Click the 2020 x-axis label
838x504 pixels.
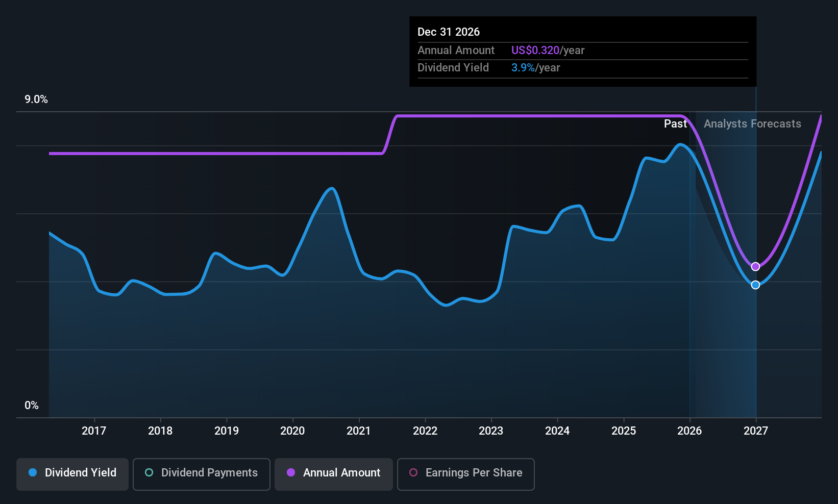click(292, 431)
